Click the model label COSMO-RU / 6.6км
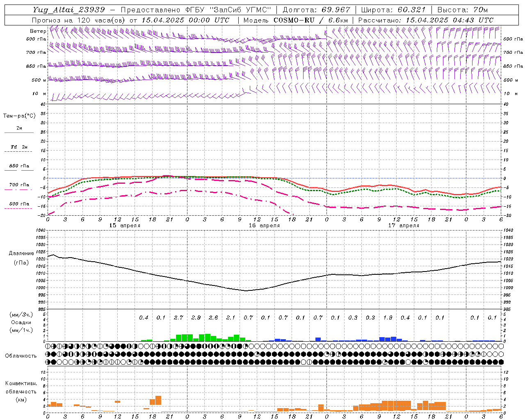Viewport: 525px width, 420px height. click(x=310, y=20)
